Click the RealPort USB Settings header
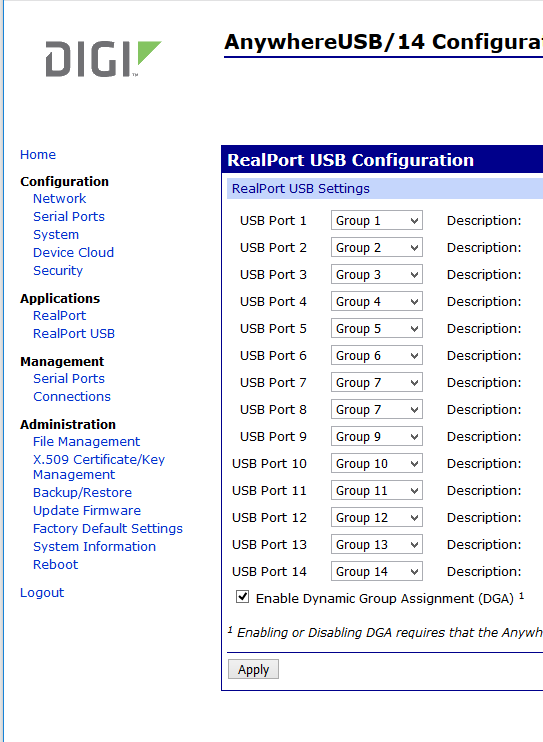The height and width of the screenshot is (742, 543). 301,188
